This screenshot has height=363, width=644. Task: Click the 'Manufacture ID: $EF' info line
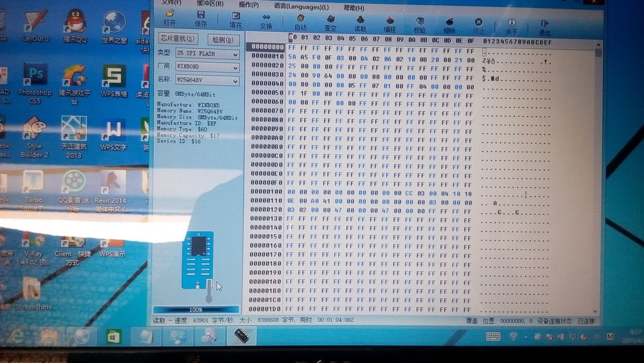click(187, 123)
